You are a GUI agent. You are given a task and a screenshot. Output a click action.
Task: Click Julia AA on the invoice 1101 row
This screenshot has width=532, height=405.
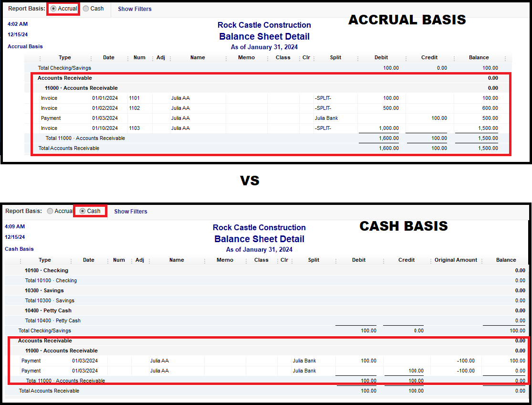click(x=180, y=98)
